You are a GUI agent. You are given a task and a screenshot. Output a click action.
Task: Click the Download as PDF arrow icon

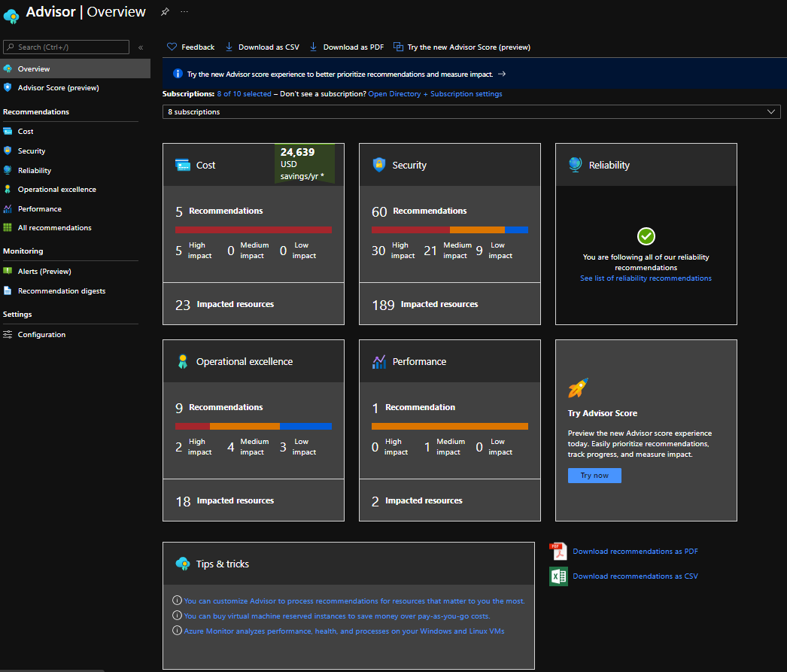[313, 47]
